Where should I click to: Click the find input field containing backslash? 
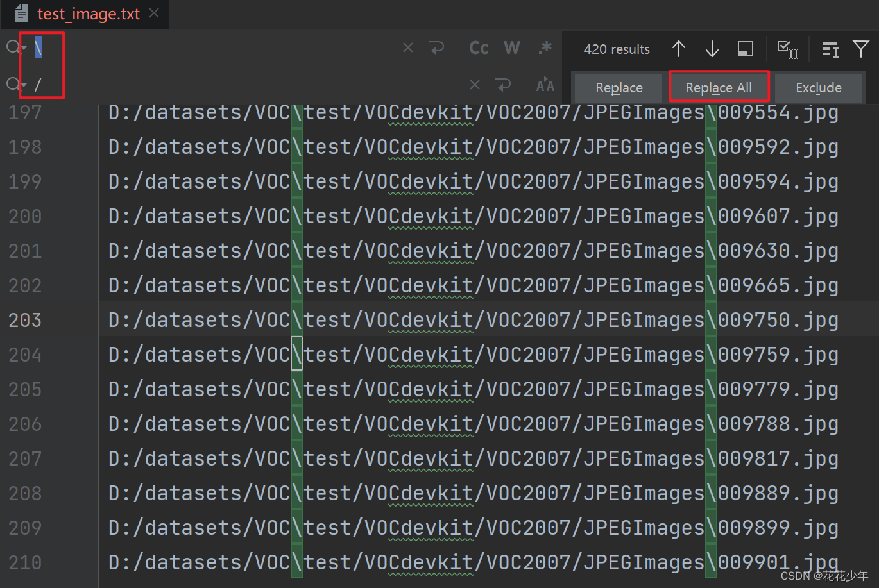212,47
